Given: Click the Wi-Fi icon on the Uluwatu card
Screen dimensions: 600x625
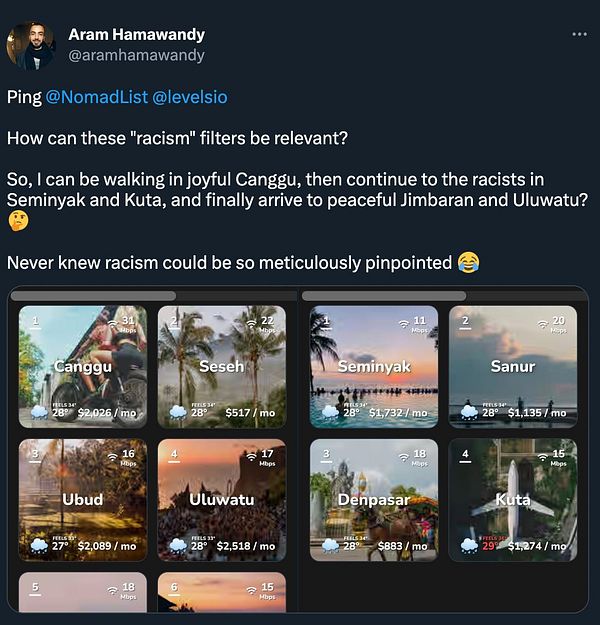Looking at the screenshot, I should coord(251,456).
